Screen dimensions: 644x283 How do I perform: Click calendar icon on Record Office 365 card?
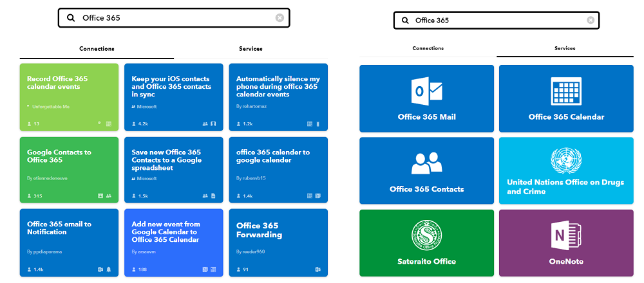tap(109, 123)
